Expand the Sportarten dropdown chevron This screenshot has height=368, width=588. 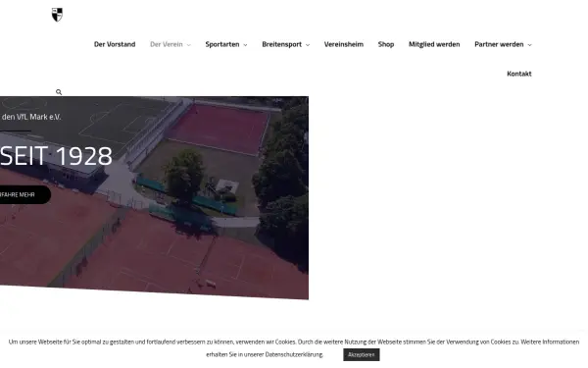(x=245, y=45)
